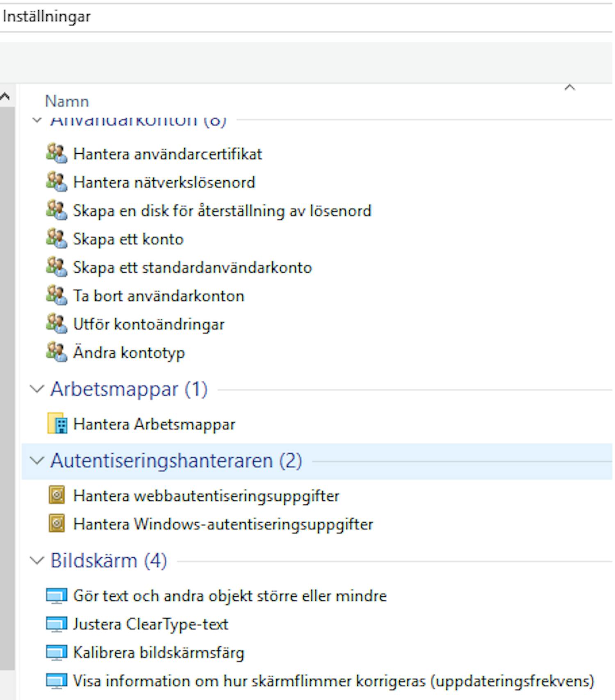The height and width of the screenshot is (700, 615).
Task: Click the user icon next to Skapa ett konto
Action: 56,239
